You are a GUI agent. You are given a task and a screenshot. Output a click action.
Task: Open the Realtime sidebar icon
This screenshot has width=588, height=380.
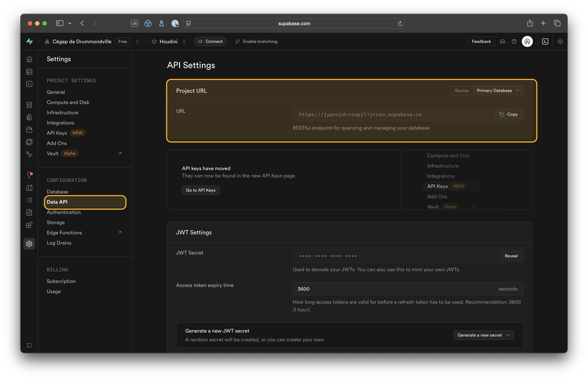point(29,154)
